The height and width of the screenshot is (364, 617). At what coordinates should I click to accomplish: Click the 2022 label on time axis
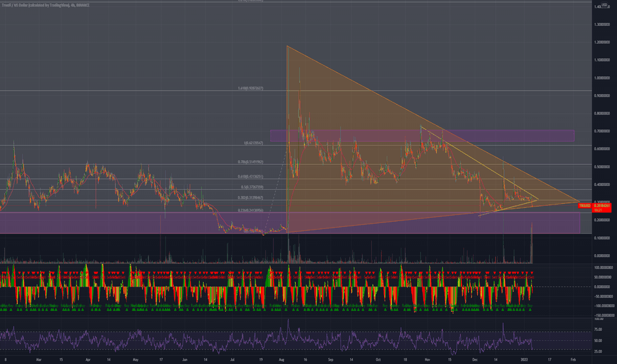click(x=524, y=359)
